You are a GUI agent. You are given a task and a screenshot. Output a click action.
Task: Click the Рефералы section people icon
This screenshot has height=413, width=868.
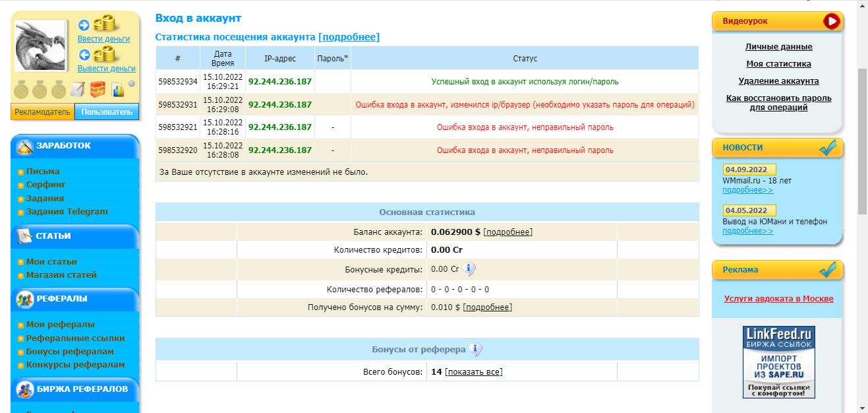pyautogui.click(x=25, y=299)
